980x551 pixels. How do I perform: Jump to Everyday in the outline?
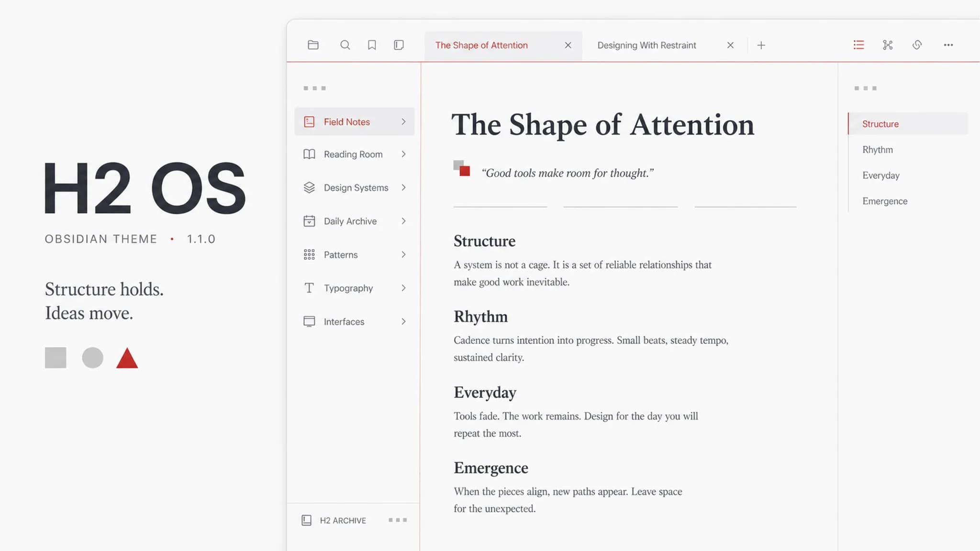tap(881, 176)
